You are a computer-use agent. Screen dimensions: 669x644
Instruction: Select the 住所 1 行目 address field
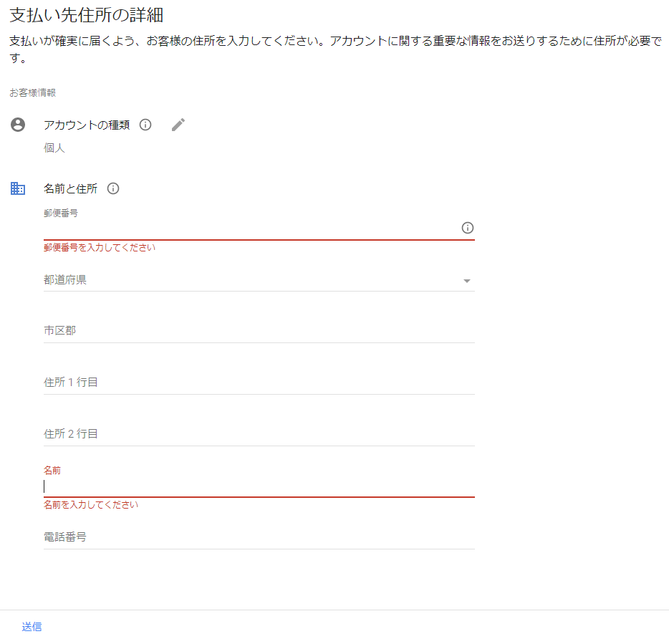(259, 383)
